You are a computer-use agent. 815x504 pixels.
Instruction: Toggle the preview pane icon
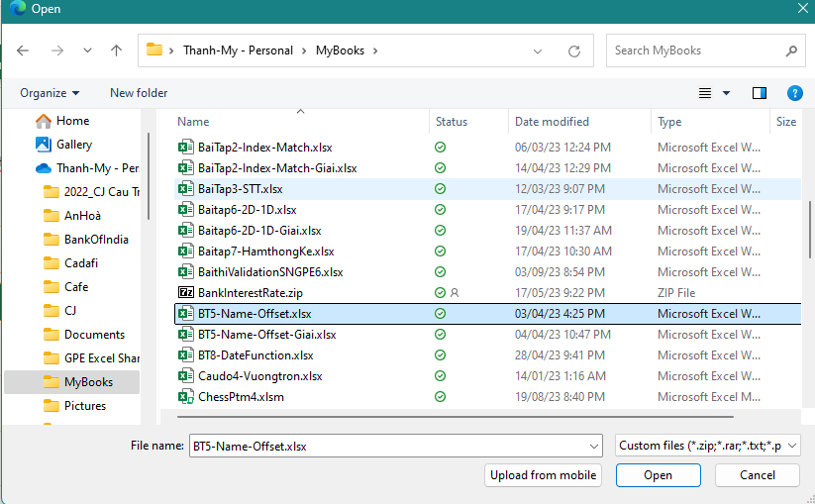[760, 93]
